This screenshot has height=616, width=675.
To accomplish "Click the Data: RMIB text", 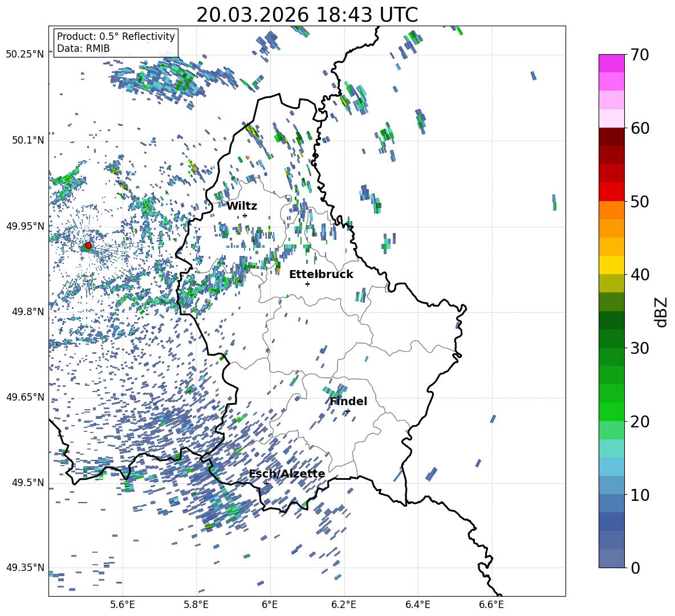I will coord(83,48).
